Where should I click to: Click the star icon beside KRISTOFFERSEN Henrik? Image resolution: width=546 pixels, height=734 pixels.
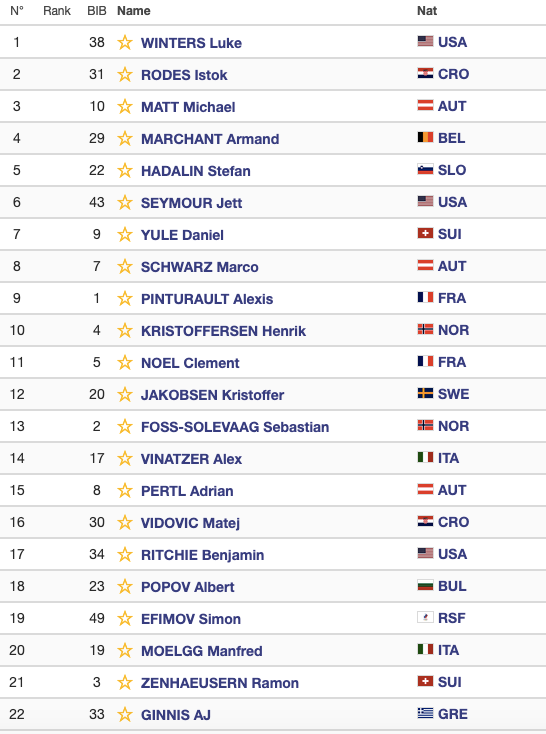click(x=125, y=330)
